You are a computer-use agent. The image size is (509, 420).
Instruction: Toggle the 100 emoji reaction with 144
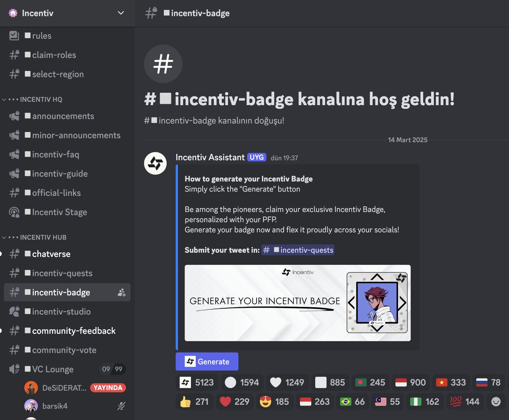464,401
